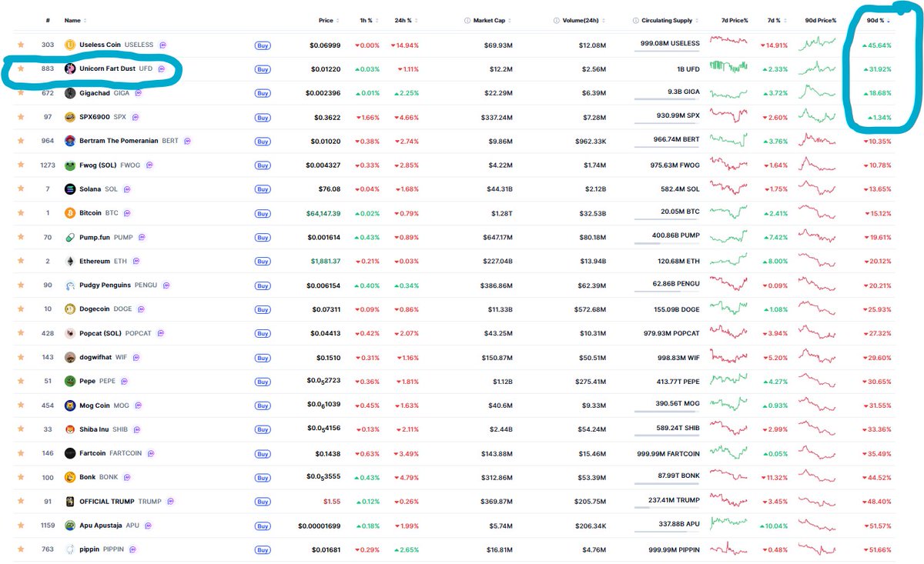The image size is (924, 564).
Task: Open the Unicorn Fart Dust name link
Action: (107, 69)
